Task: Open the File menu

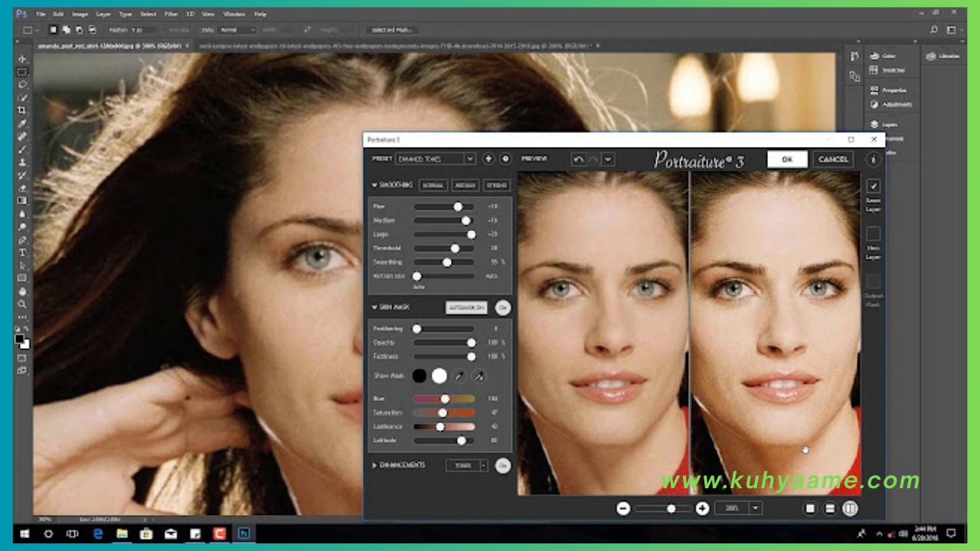Action: pyautogui.click(x=41, y=14)
